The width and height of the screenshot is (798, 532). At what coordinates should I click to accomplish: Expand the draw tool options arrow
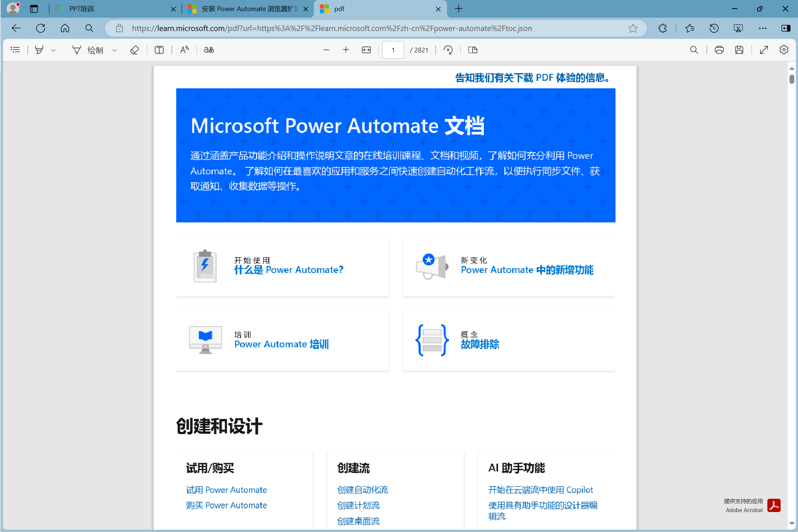click(115, 51)
